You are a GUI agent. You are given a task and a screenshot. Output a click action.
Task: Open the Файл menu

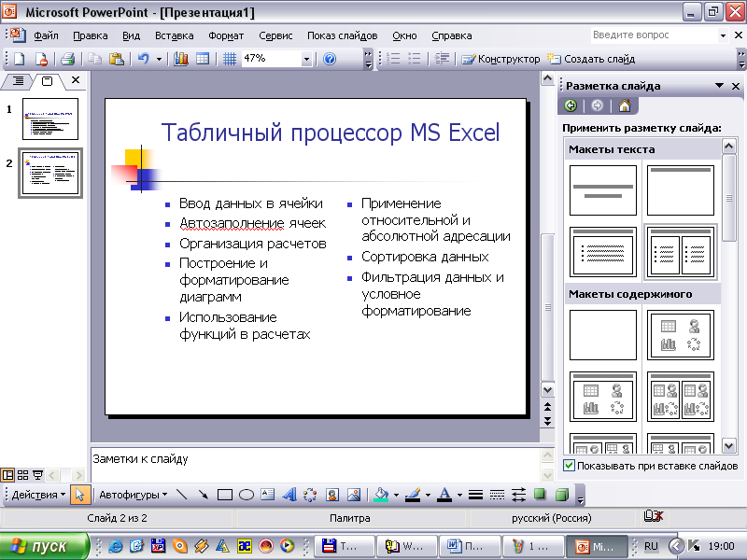46,35
